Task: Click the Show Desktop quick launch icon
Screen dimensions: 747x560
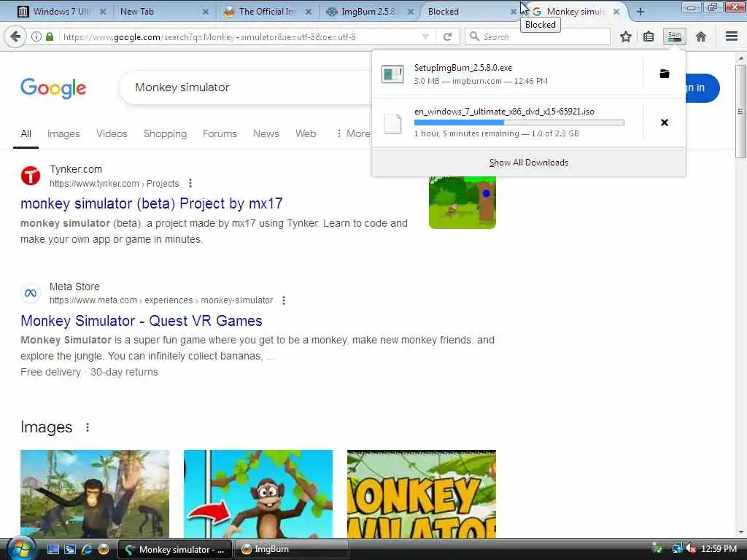Action: point(53,549)
